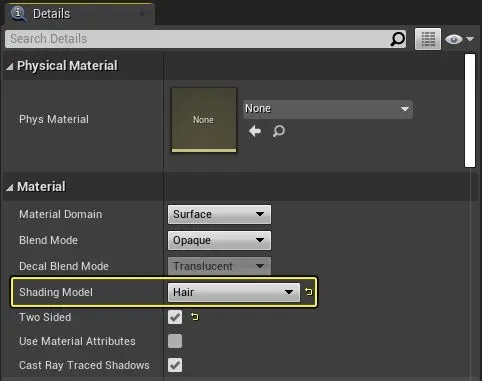The width and height of the screenshot is (482, 381).
Task: Open the property matrix grid view icon
Action: click(428, 39)
